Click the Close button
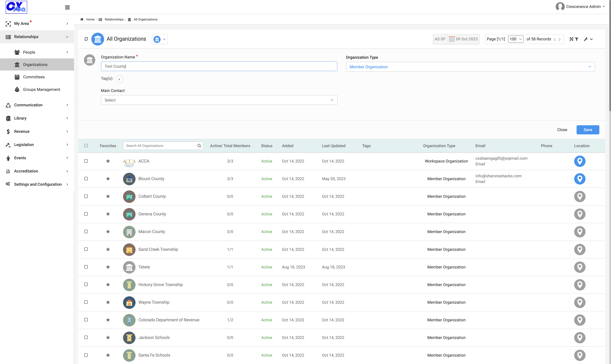 562,130
